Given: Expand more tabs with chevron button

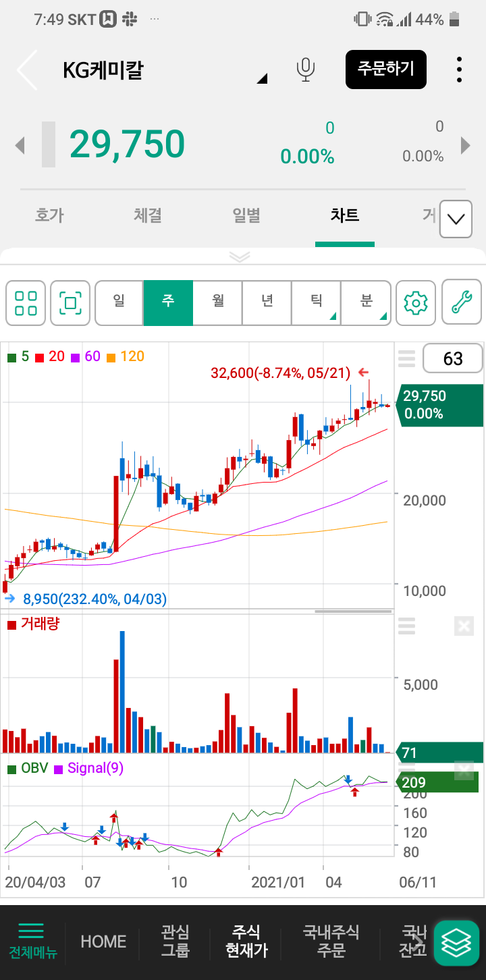Looking at the screenshot, I should pos(456,219).
